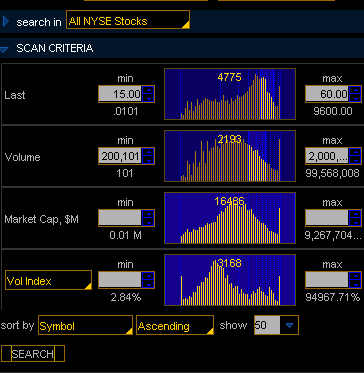Decrease the Vol Index max value
This screenshot has height=373, width=364.
pos(355,284)
